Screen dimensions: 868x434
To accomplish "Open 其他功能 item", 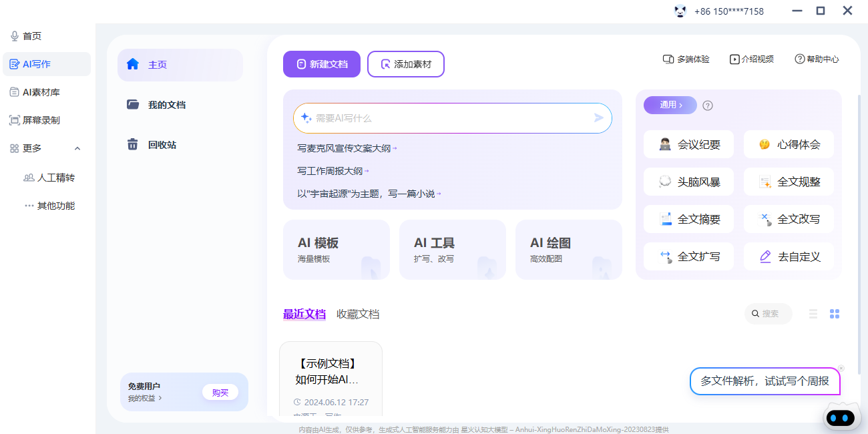I will pyautogui.click(x=49, y=206).
